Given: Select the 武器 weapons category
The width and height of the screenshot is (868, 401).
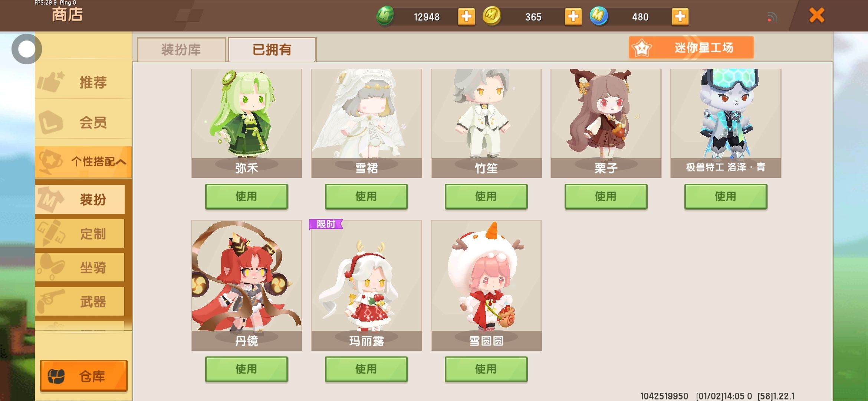Looking at the screenshot, I should coord(80,301).
